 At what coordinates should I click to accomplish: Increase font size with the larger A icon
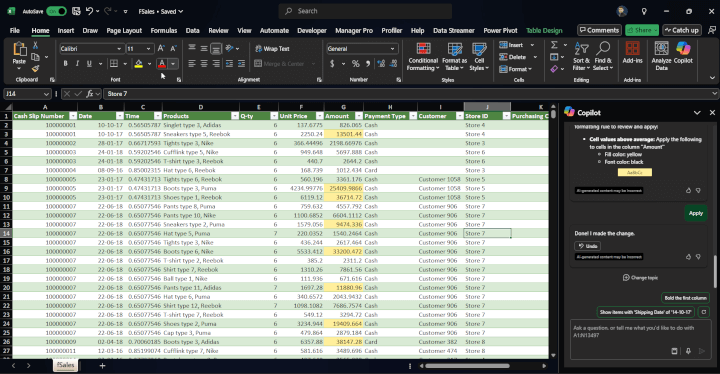click(161, 48)
